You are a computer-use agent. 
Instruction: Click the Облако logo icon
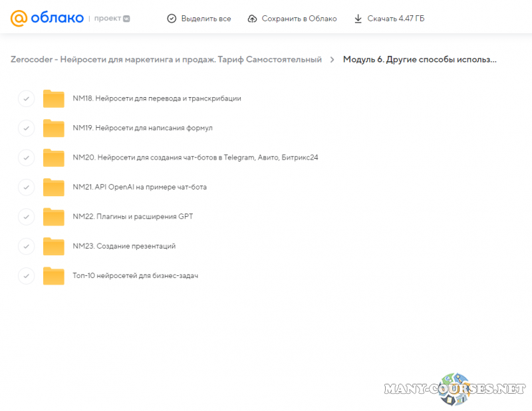click(x=19, y=19)
